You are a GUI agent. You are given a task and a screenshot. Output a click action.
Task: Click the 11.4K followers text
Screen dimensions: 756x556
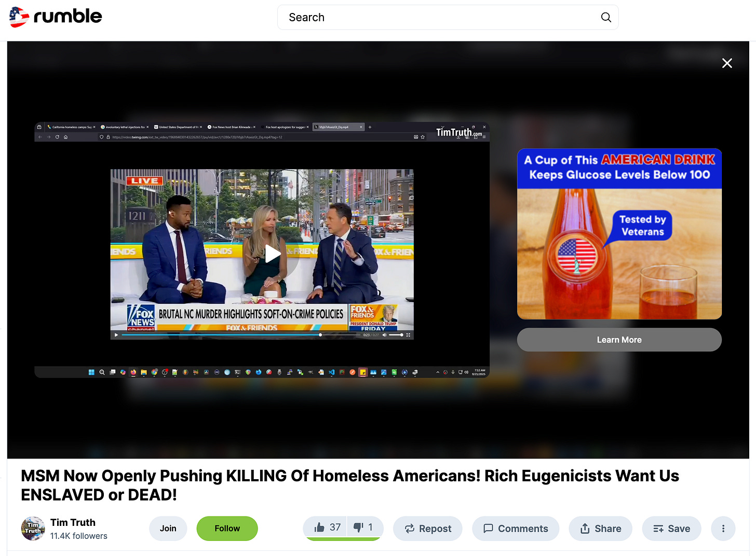click(x=79, y=536)
